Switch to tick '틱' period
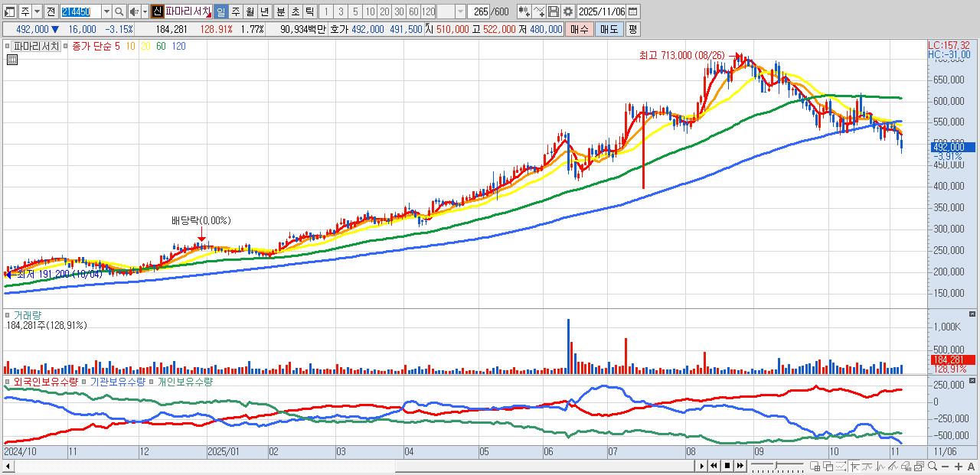This screenshot has width=980, height=475. click(x=309, y=11)
